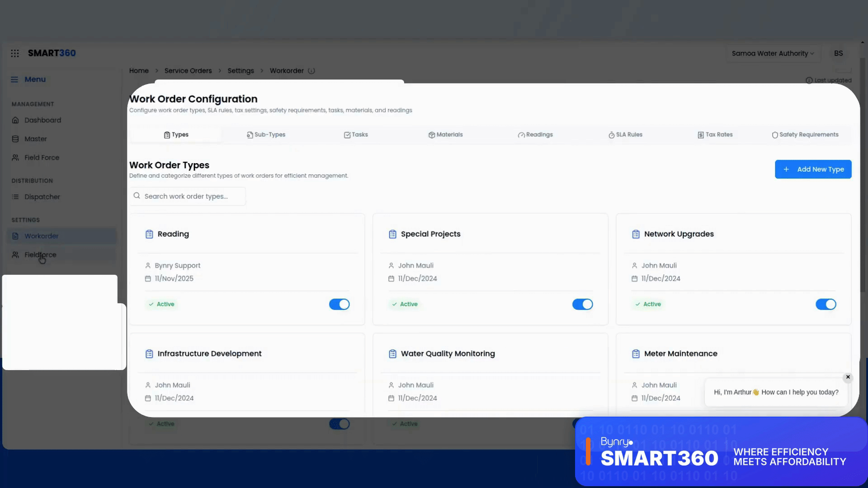The height and width of the screenshot is (488, 868).
Task: Click the Dispatcher list icon in sidebar
Action: pyautogui.click(x=15, y=197)
